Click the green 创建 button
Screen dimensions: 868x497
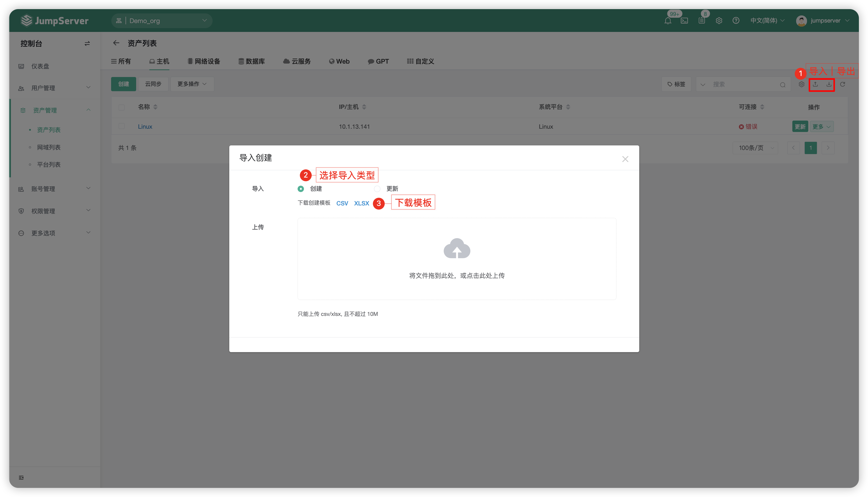[x=123, y=84]
